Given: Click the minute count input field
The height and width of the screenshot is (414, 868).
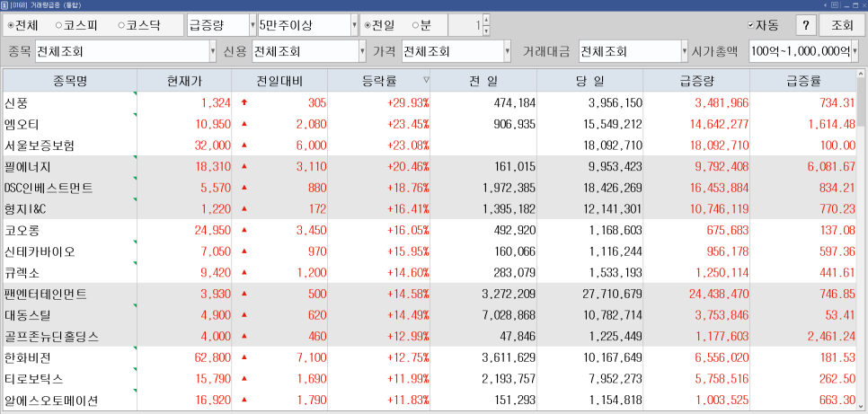Looking at the screenshot, I should tap(465, 25).
